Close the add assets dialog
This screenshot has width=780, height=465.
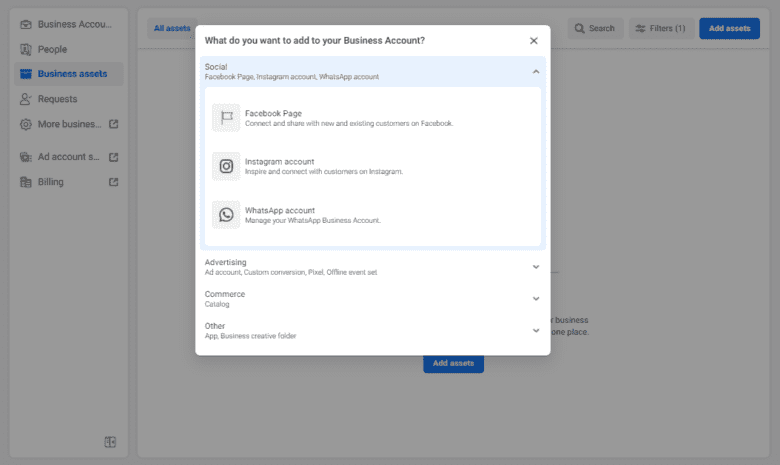[534, 41]
